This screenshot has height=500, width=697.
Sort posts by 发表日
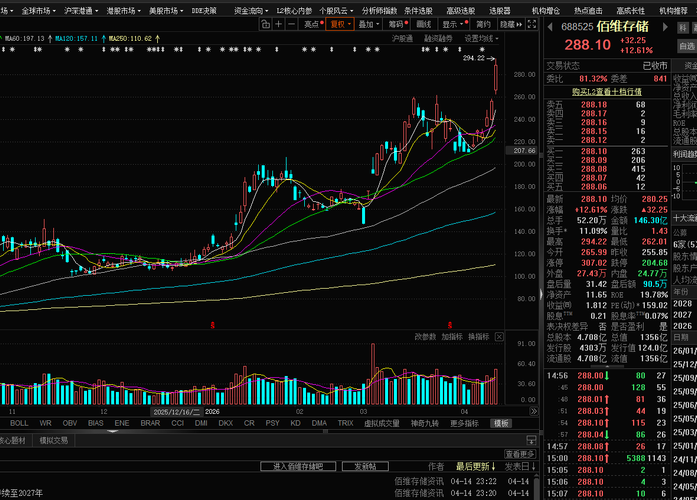520,466
